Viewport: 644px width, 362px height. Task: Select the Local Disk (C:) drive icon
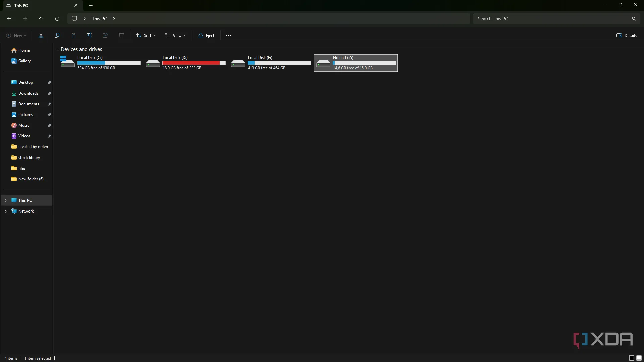[x=67, y=62]
